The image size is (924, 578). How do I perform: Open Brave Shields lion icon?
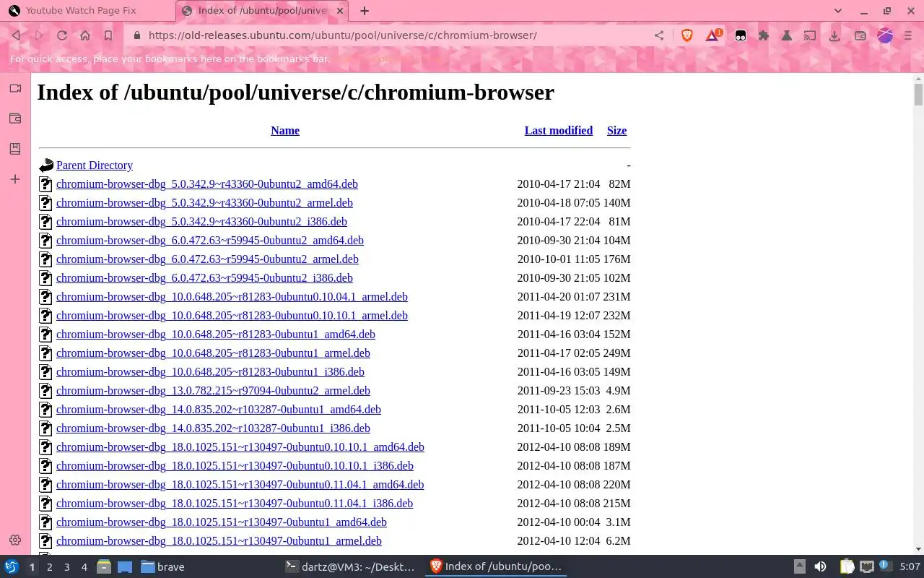coord(687,35)
